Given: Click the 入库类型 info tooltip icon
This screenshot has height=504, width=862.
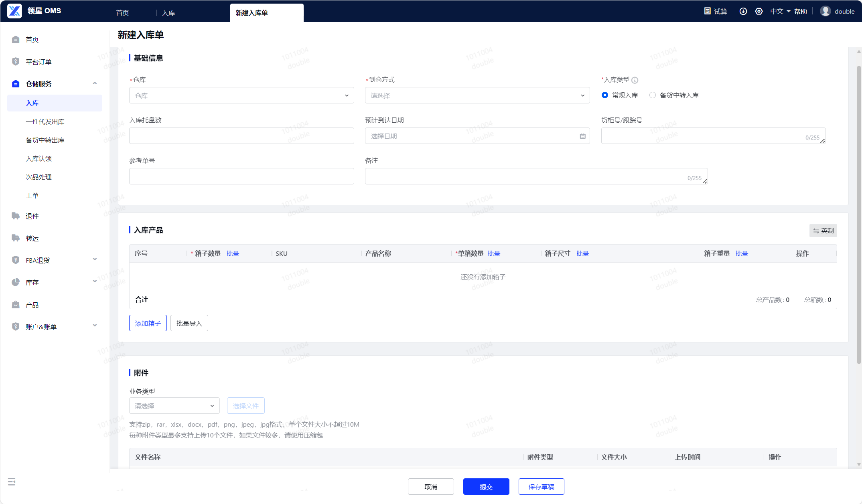Looking at the screenshot, I should 635,80.
